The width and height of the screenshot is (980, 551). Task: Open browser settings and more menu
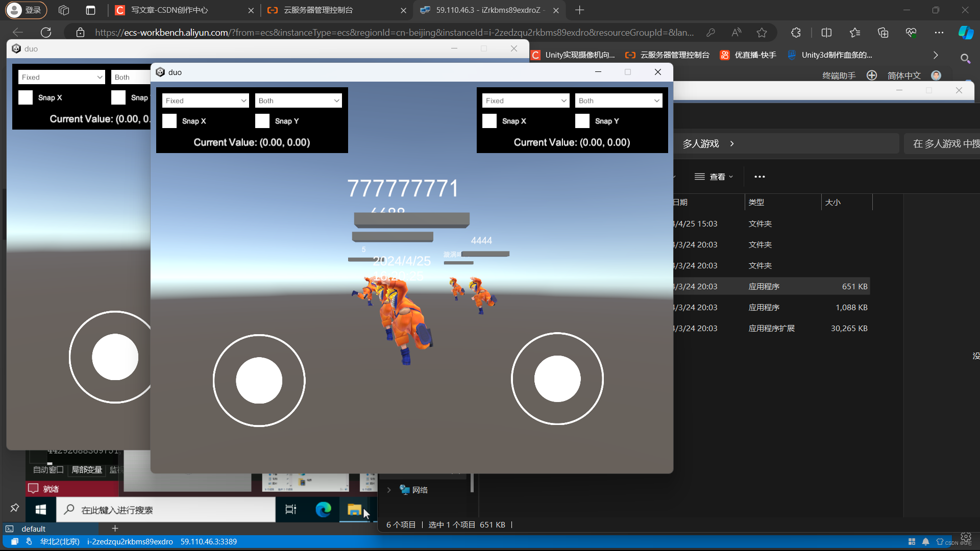[x=939, y=33]
